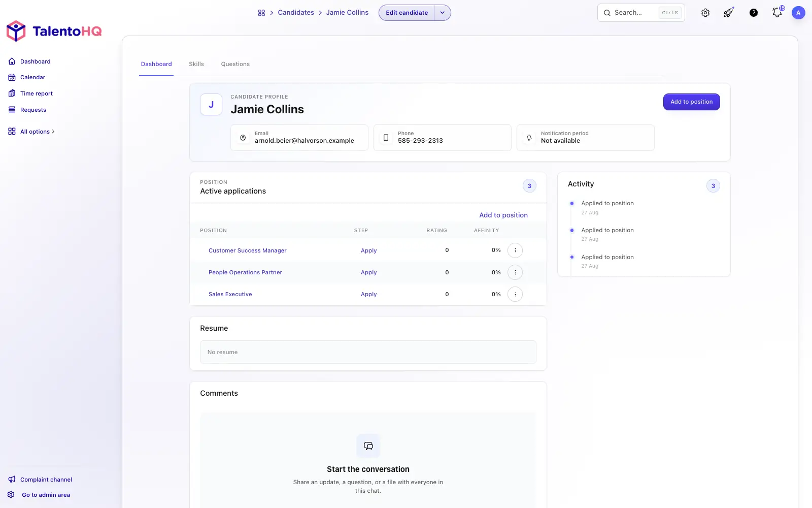Click the All options grid icon
This screenshot has width=812, height=508.
(12, 132)
